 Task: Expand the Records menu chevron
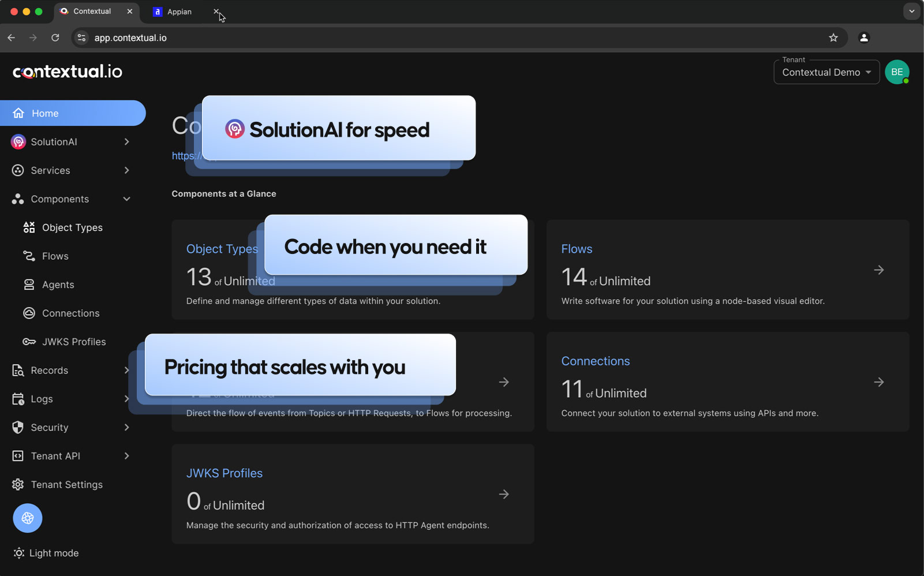(126, 371)
